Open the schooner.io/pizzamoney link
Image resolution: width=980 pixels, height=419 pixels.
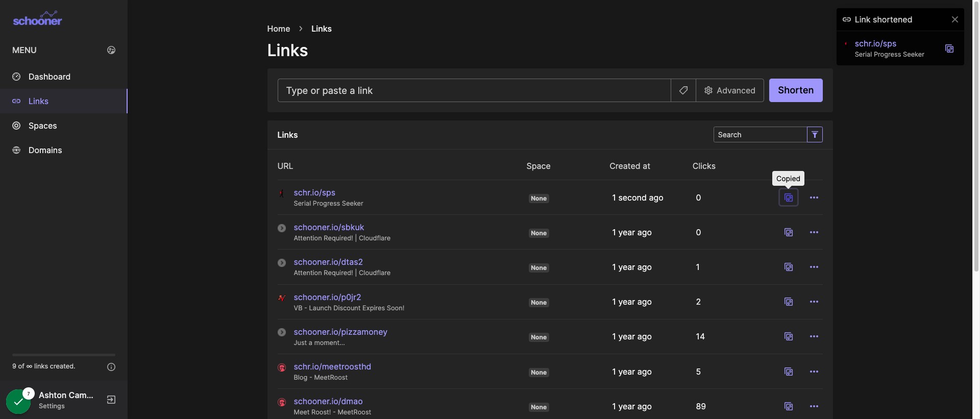click(x=340, y=332)
